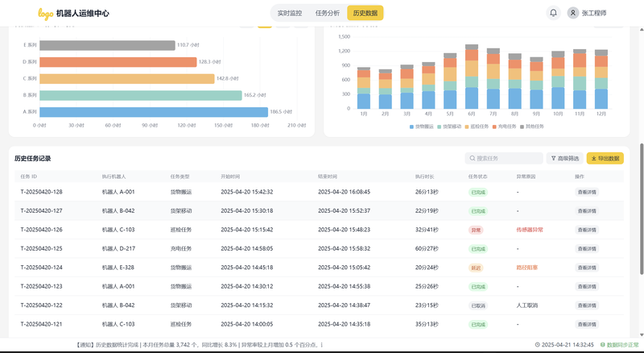Click end time 2025-04-20 14:35:18
644x353 pixels.
click(x=345, y=325)
